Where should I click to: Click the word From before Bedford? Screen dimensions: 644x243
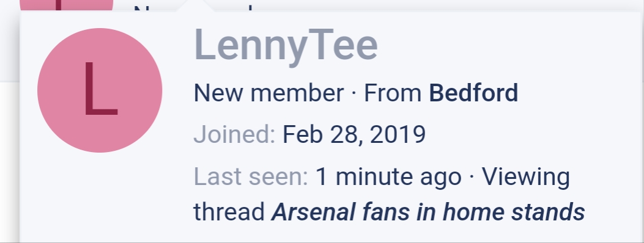coord(393,93)
